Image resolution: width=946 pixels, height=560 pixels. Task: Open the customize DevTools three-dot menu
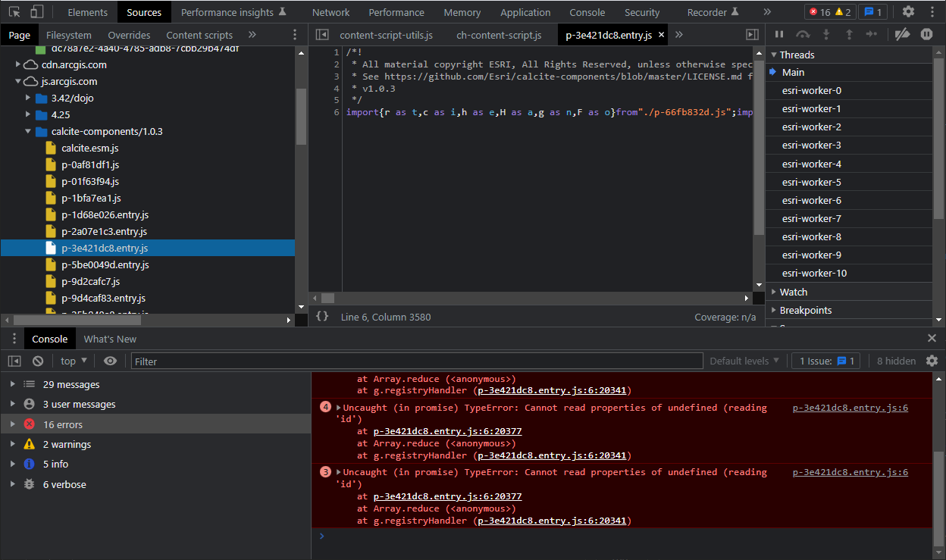click(933, 11)
